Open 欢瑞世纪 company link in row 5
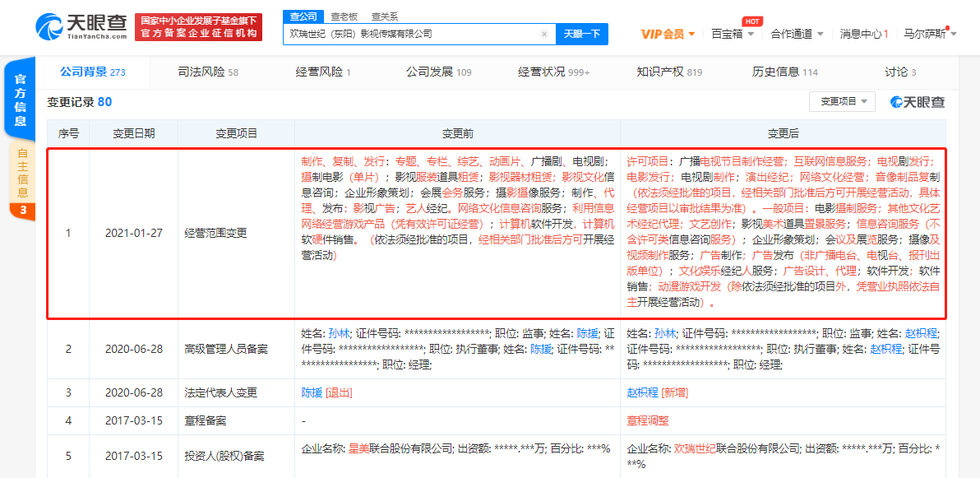Viewport: 980px width, 478px height. pyautogui.click(x=696, y=448)
